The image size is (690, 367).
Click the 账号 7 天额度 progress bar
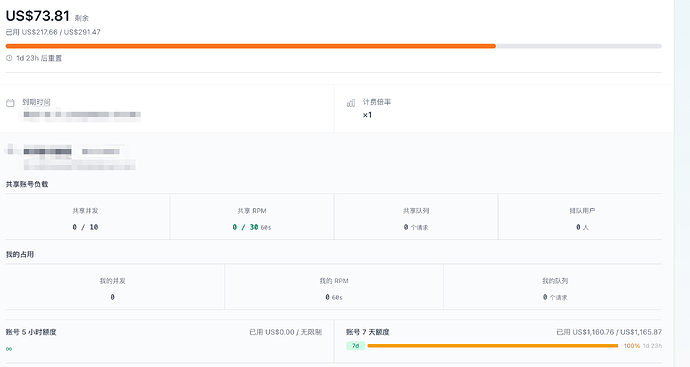click(493, 346)
